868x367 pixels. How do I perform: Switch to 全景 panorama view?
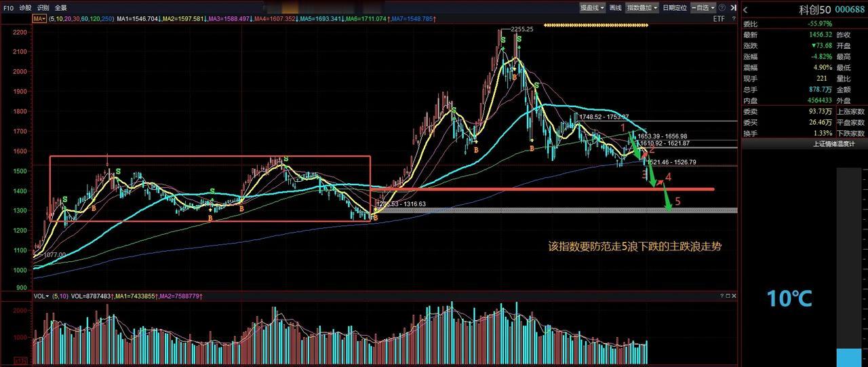60,7
